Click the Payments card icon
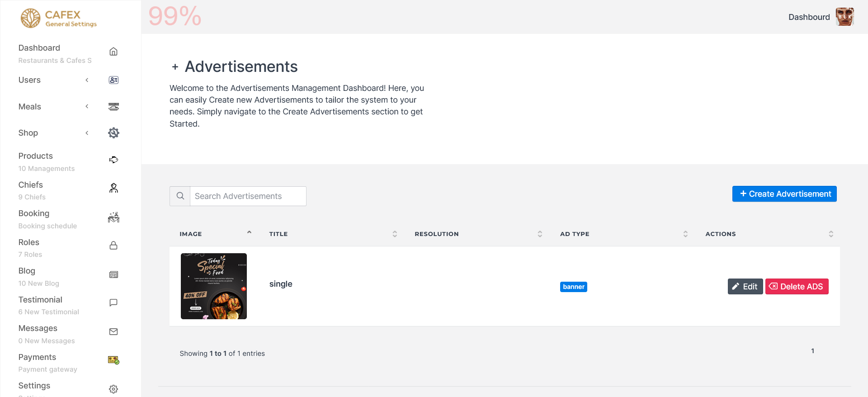This screenshot has height=397, width=868. (x=113, y=360)
